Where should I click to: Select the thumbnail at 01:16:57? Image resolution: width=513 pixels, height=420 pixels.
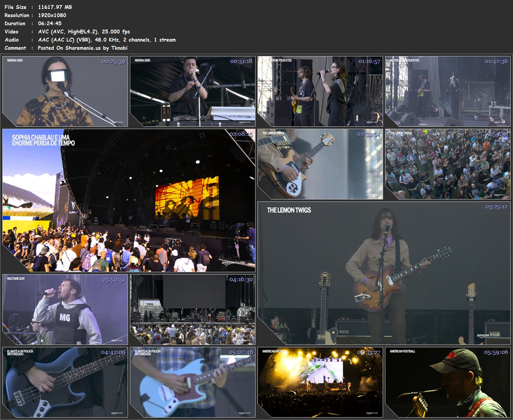coord(320,91)
